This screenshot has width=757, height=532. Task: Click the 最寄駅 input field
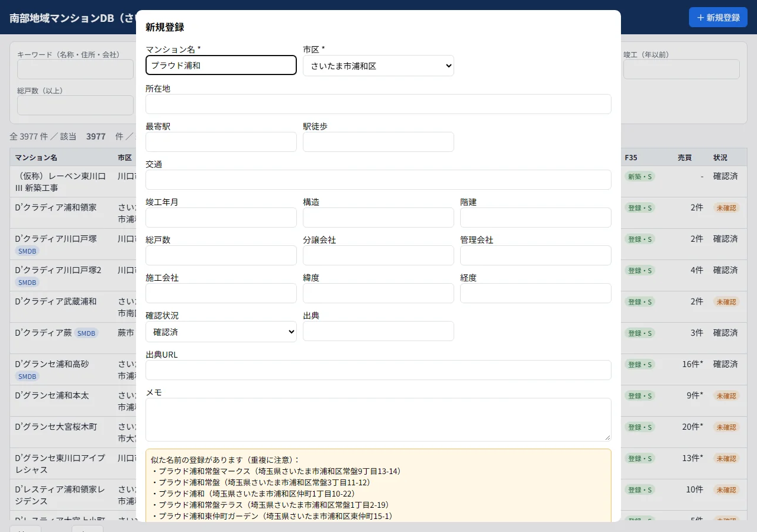pyautogui.click(x=221, y=142)
